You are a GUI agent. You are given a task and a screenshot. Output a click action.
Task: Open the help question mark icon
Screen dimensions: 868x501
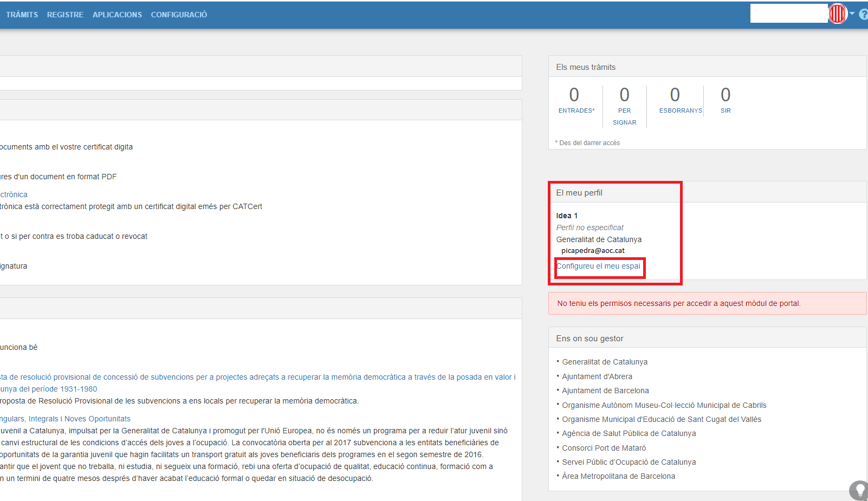[x=863, y=15]
